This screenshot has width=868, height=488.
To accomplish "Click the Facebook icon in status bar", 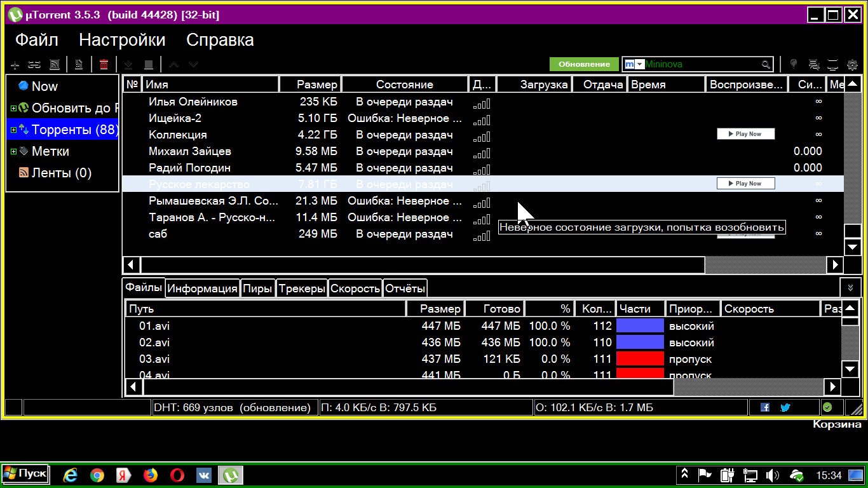I will click(765, 407).
